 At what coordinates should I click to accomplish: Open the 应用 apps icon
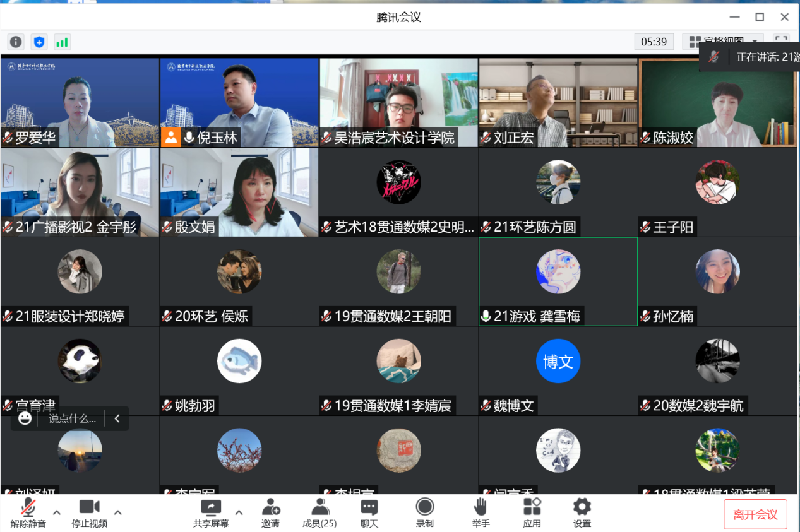(x=532, y=512)
